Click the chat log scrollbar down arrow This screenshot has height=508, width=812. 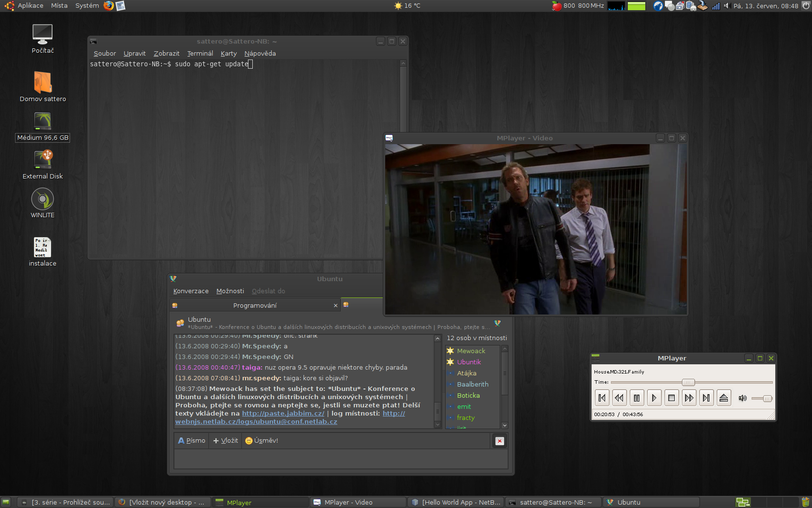[x=438, y=425]
